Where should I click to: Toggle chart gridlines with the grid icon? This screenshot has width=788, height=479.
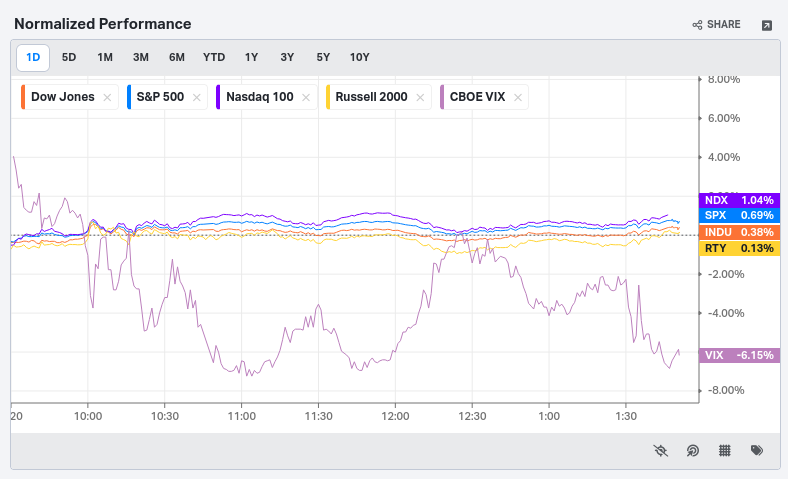pyautogui.click(x=724, y=450)
